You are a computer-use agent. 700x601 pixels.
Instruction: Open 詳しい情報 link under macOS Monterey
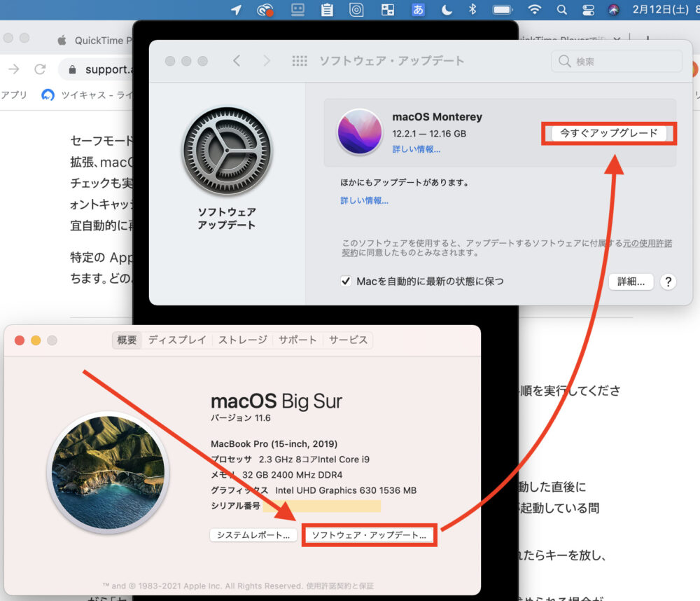[416, 149]
